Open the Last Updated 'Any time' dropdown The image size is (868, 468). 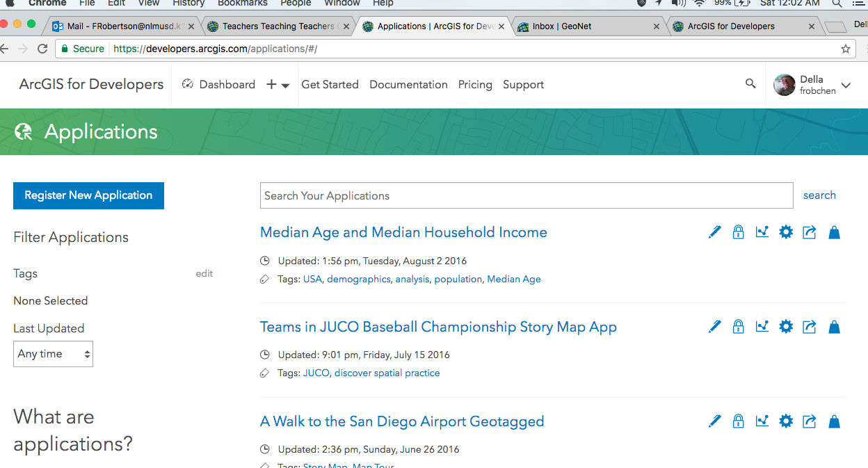coord(54,354)
